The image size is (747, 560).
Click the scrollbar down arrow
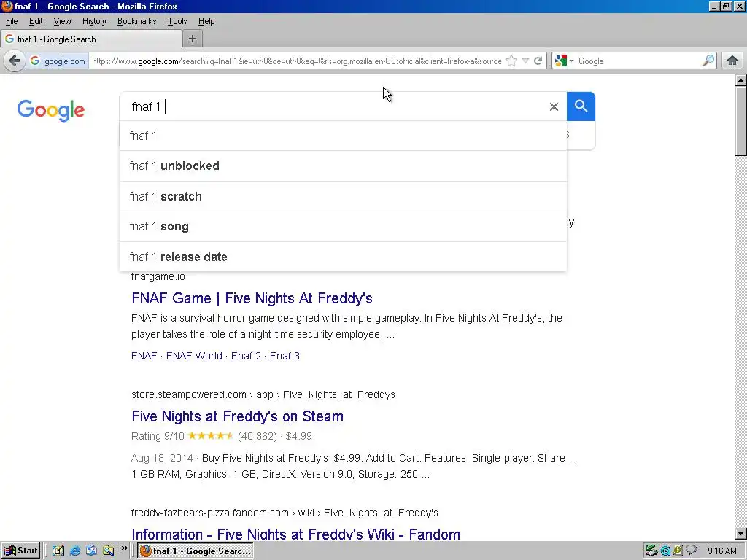coord(741,533)
